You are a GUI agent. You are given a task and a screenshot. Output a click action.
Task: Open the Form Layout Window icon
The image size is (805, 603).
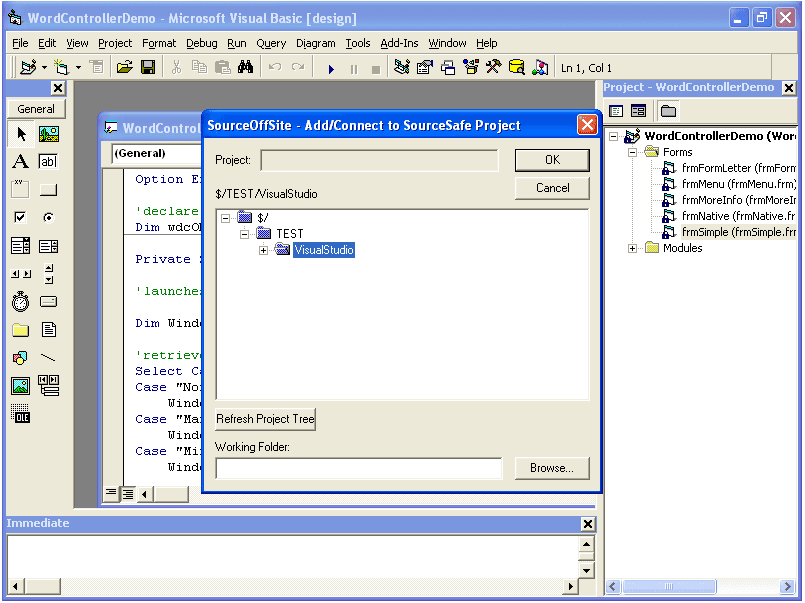pos(448,67)
